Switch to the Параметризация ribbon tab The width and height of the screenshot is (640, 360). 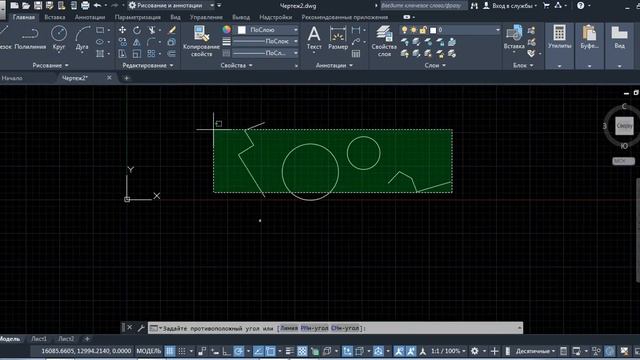(138, 17)
